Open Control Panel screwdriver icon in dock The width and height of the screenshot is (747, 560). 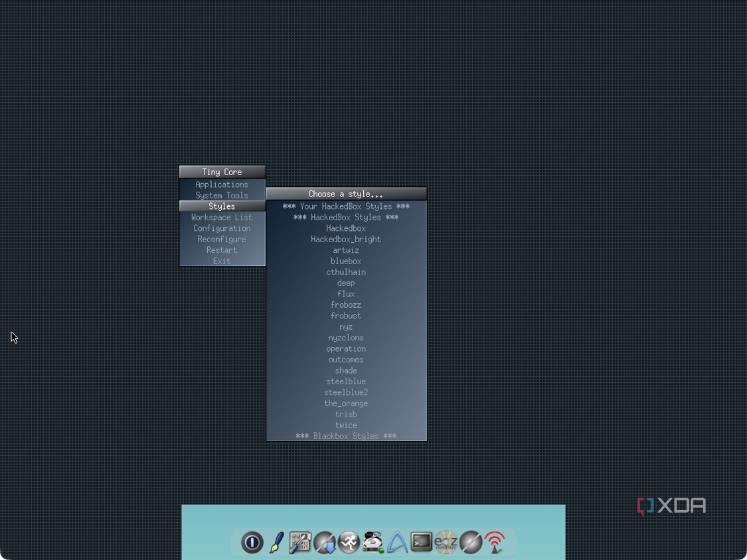click(300, 542)
